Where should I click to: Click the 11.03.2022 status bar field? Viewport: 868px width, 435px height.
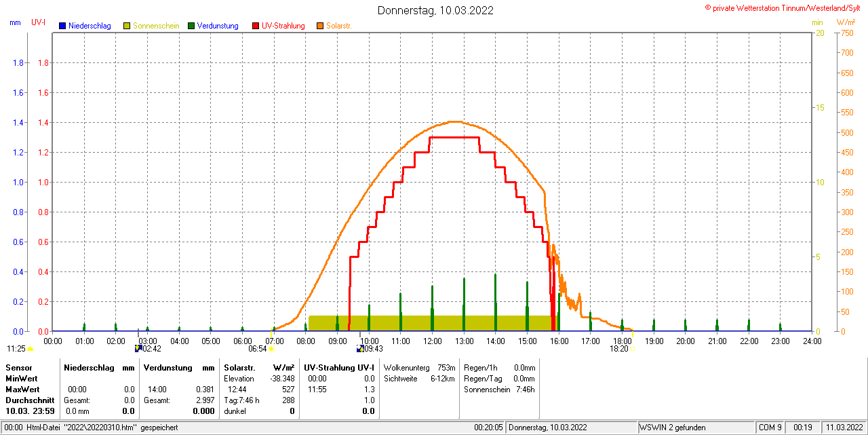[843, 428]
